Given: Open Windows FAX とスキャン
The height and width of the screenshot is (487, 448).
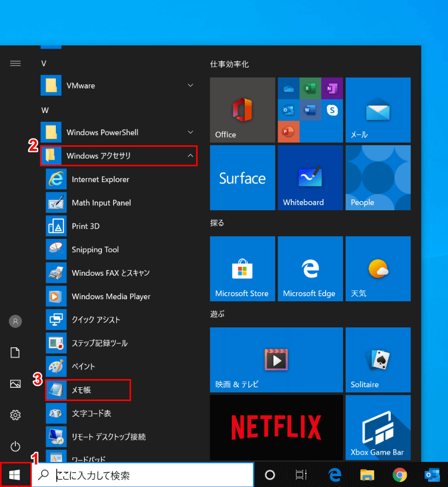Looking at the screenshot, I should pos(121,273).
